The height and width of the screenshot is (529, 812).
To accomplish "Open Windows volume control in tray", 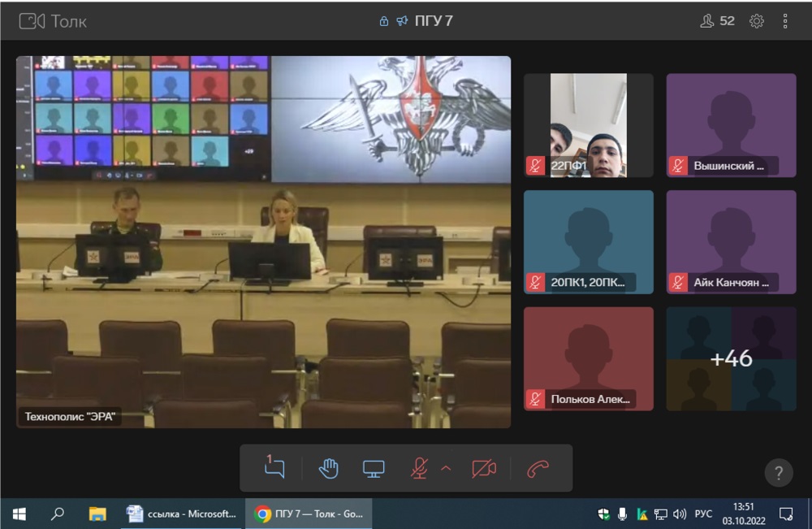I will [680, 514].
